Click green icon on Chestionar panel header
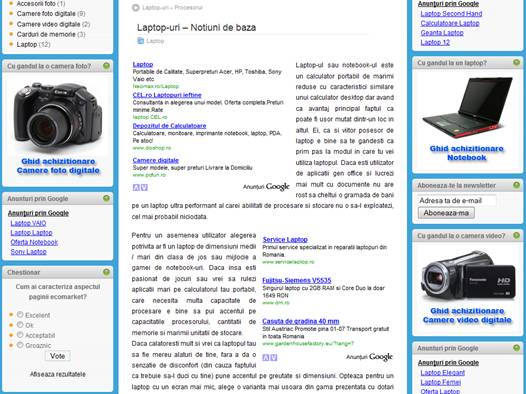Viewport: 526px width, 394px height. pos(106,272)
